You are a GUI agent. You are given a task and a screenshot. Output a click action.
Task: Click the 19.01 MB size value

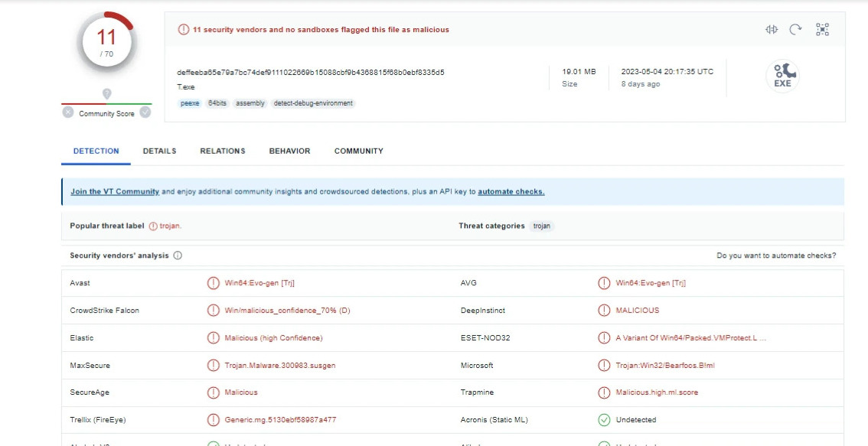[x=579, y=72]
